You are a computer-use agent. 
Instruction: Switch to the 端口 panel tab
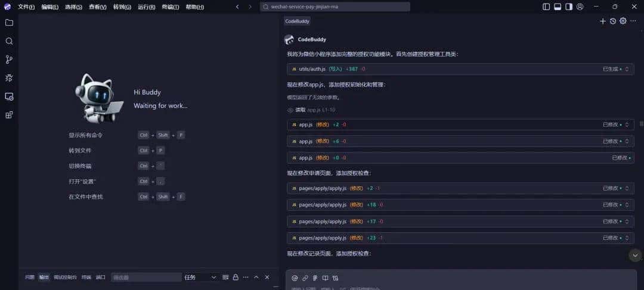point(101,277)
